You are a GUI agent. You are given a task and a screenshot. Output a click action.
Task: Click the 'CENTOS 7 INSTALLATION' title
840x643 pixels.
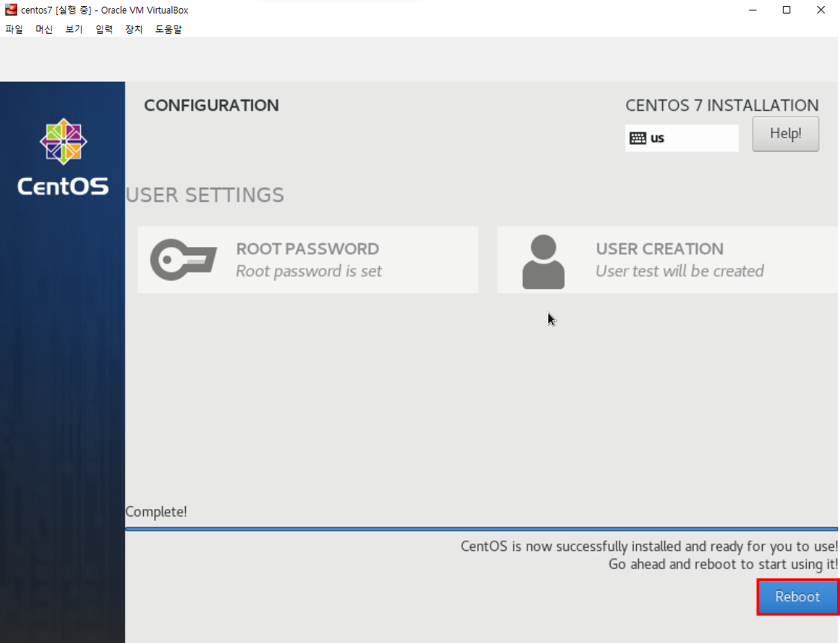pyautogui.click(x=722, y=105)
